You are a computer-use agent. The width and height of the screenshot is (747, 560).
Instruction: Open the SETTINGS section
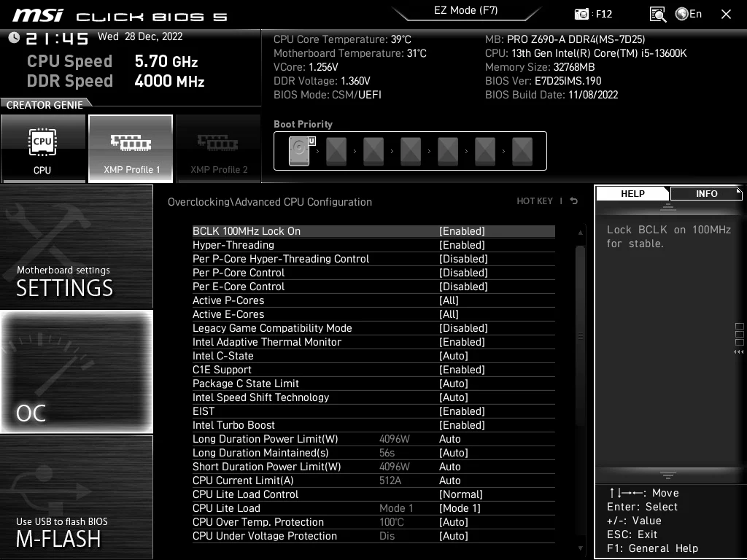pos(76,246)
